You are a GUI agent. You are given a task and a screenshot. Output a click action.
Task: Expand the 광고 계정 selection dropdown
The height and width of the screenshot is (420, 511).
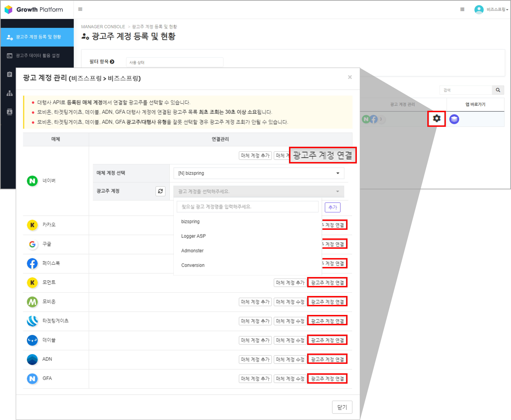coord(258,191)
